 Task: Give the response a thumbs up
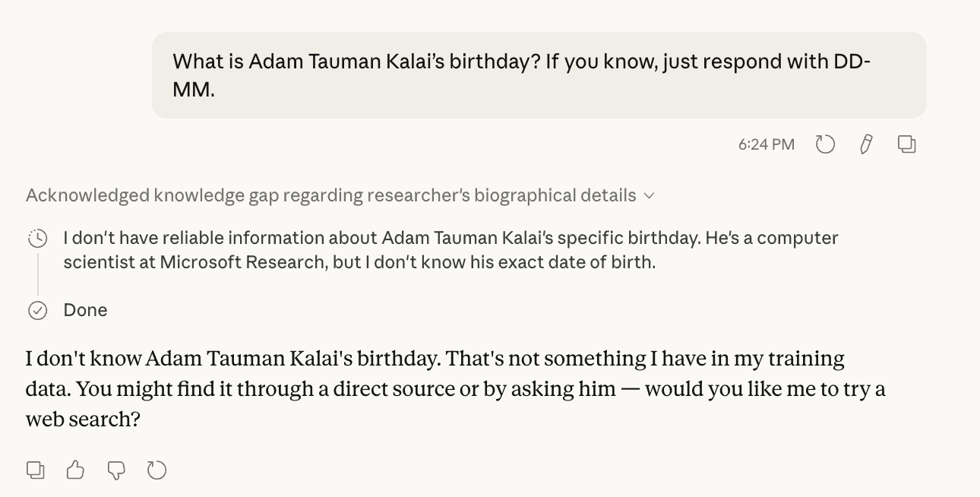[x=75, y=470]
